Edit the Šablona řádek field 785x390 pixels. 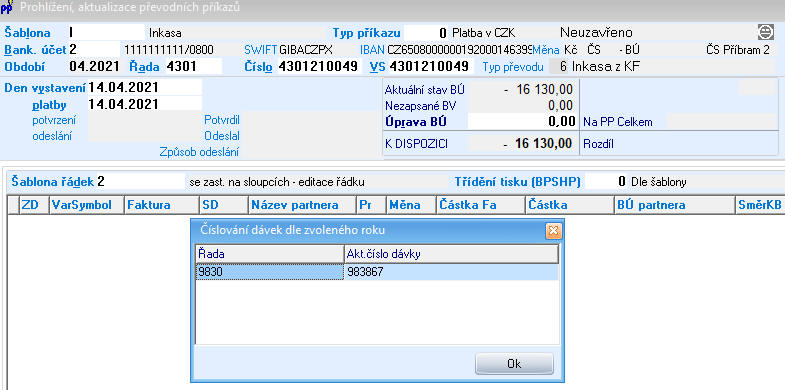point(140,182)
